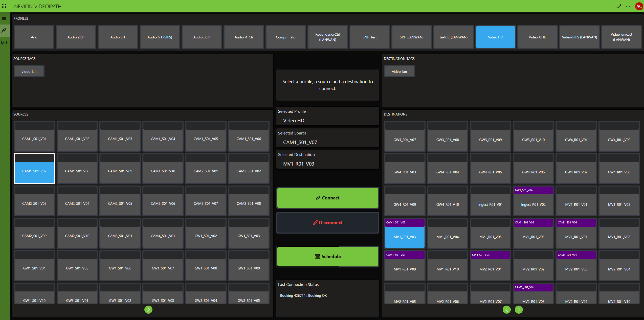Click the Selected Destination value MV1_R01_V03
Viewport: 644px width, 320px height.
tap(299, 164)
